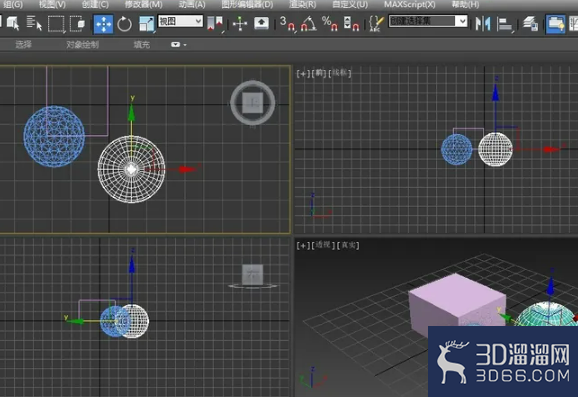Switch to the 选择 ribbon tab
Viewport: 578px width, 397px height.
tap(23, 45)
